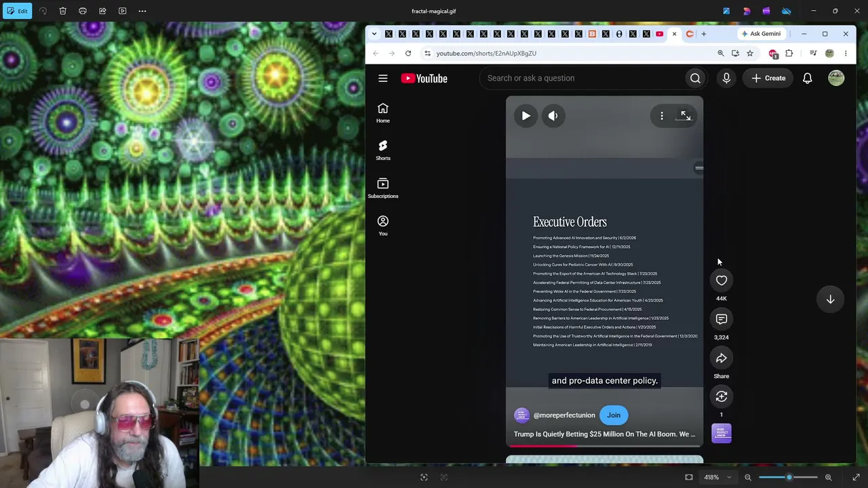
Task: Open You in YouTube sidebar
Action: pyautogui.click(x=383, y=226)
